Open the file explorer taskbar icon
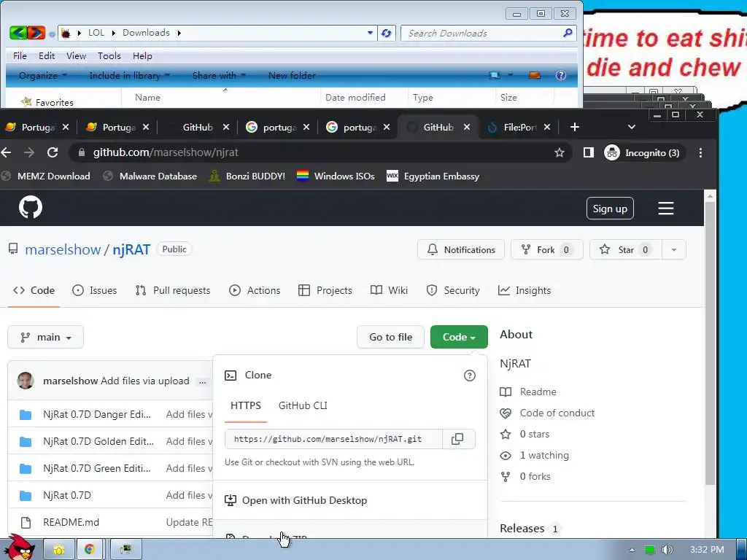This screenshot has width=747, height=560. [x=59, y=549]
